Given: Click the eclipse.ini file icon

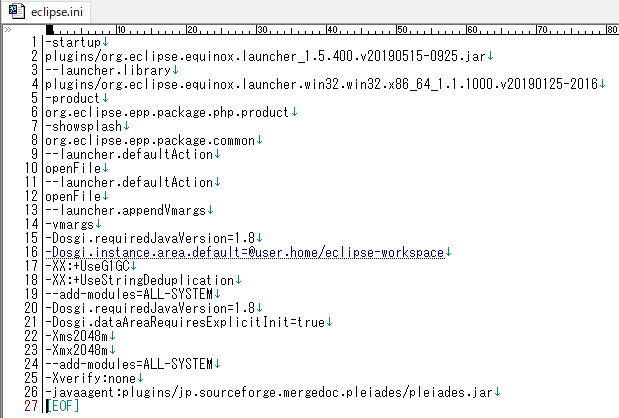Looking at the screenshot, I should point(17,11).
